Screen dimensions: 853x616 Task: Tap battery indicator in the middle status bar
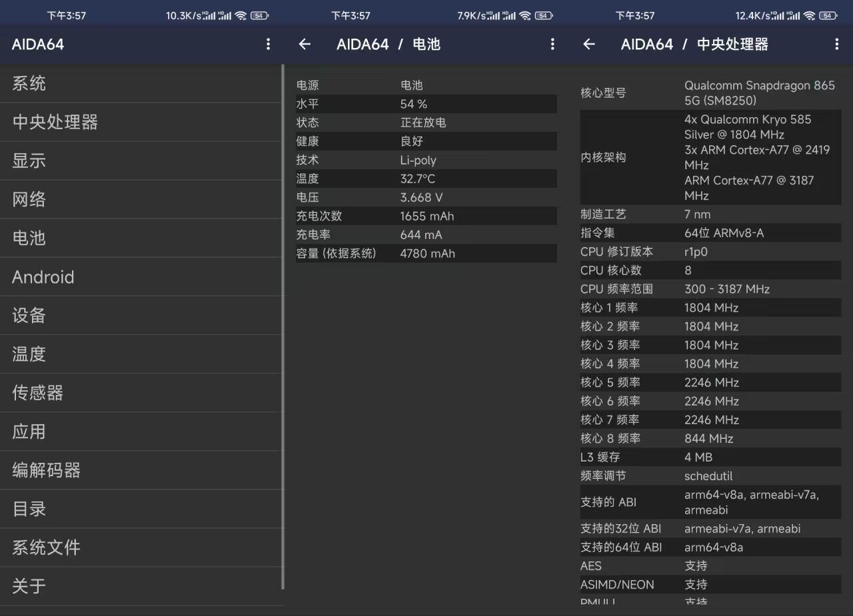tap(544, 15)
